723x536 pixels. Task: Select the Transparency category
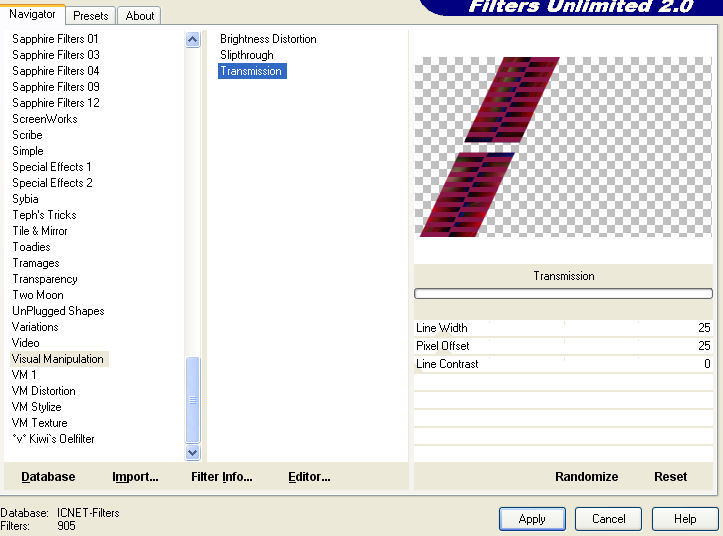[45, 279]
